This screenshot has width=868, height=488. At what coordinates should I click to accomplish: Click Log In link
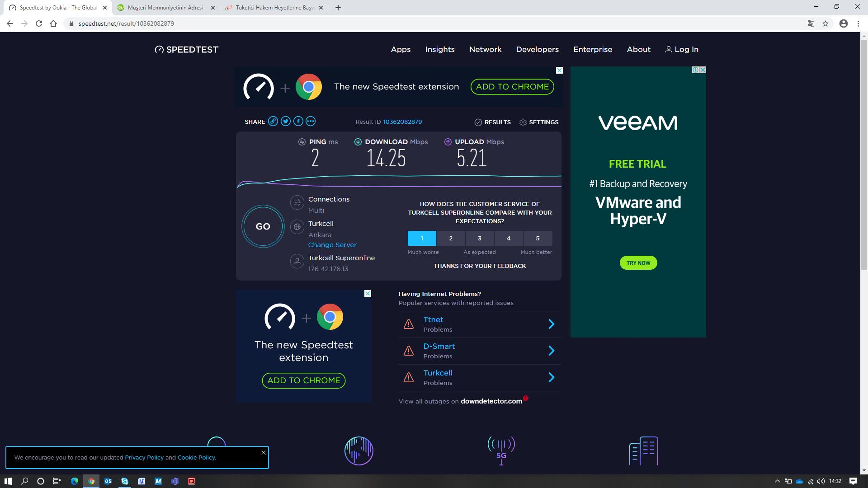coord(682,49)
